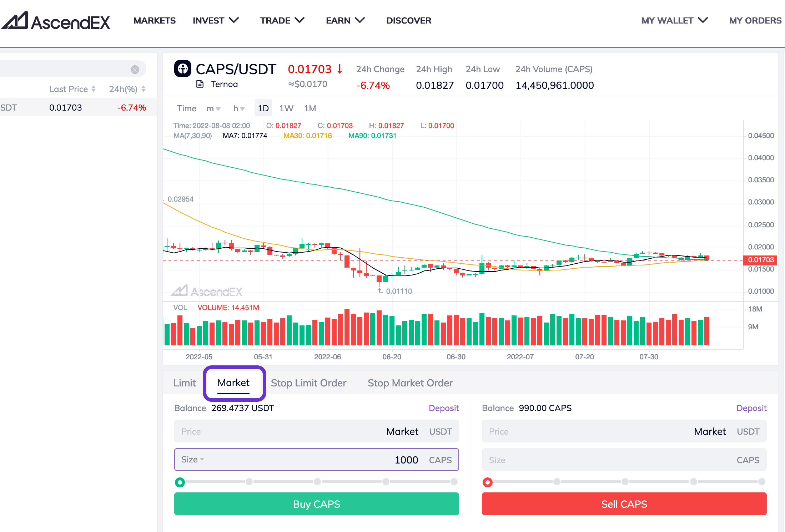Click the Last Price column header

[69, 89]
